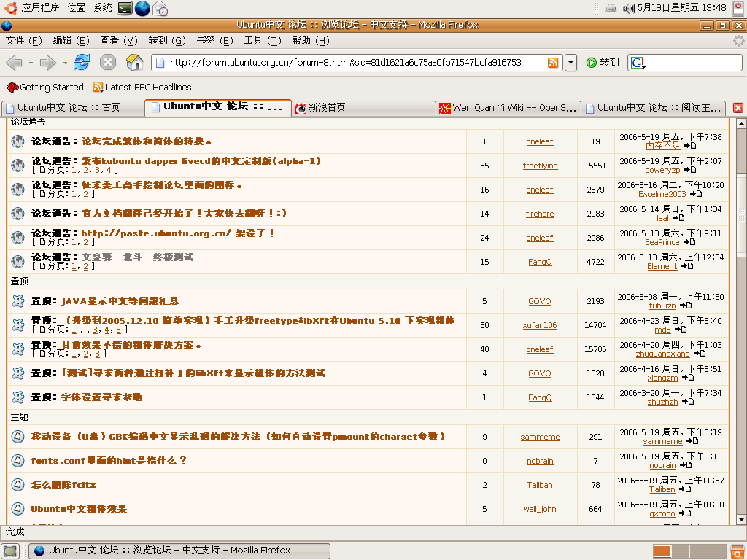
Task: Open the trash icon in bottom panel
Action: (738, 551)
